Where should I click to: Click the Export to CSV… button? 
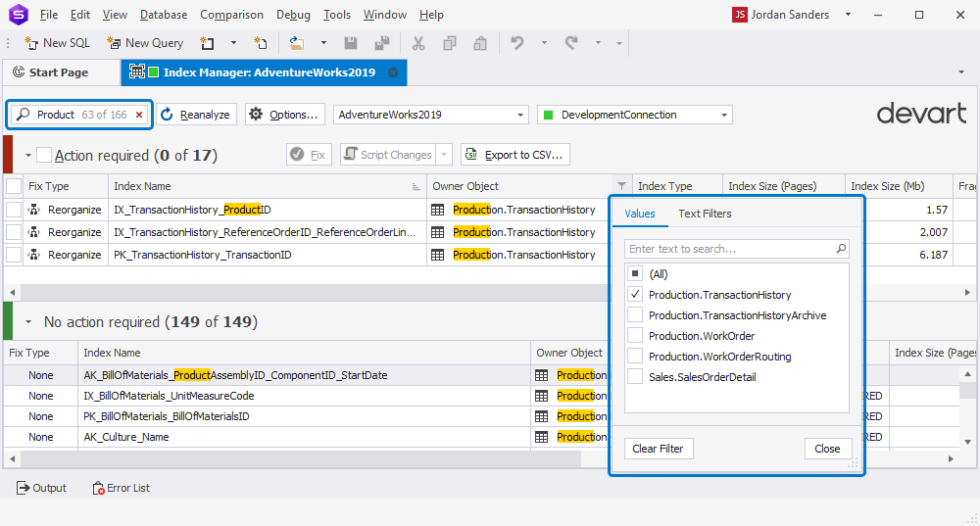[x=515, y=155]
